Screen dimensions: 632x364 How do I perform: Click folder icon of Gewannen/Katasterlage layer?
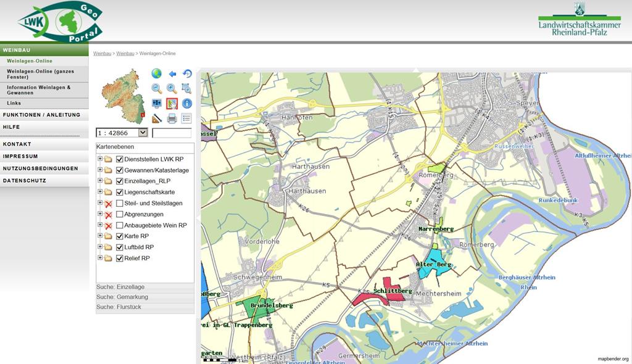[x=108, y=170]
